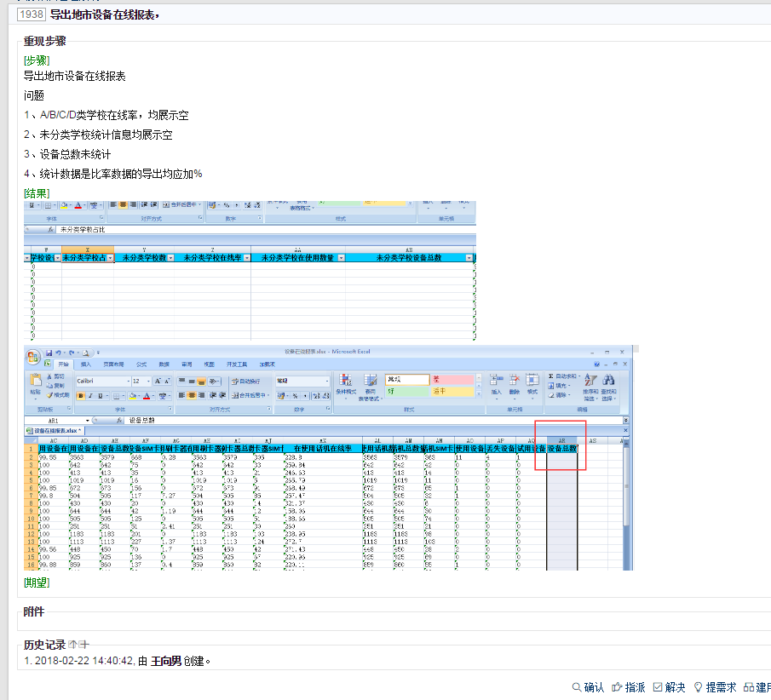Screen dimensions: 771x700
Task: Select the 页面布局 ribbon tab in Excel screenshot
Action: click(x=113, y=364)
